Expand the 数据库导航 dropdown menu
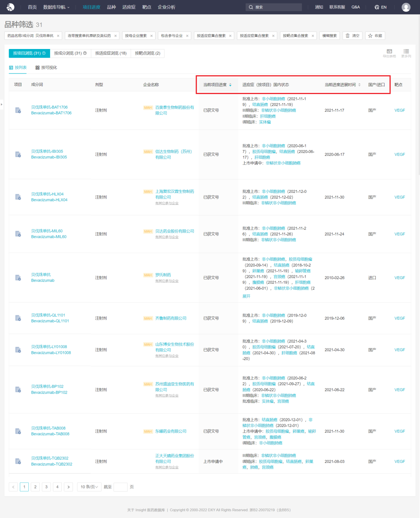 (56, 7)
